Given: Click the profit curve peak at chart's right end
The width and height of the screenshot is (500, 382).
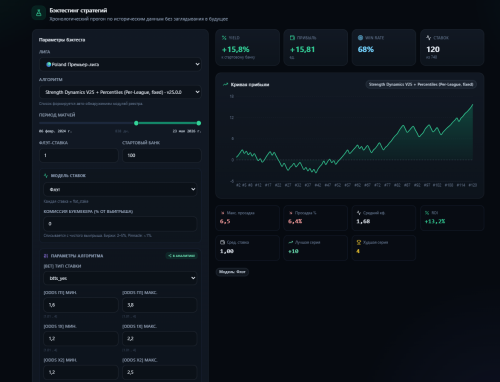Looking at the screenshot, I should [x=472, y=105].
